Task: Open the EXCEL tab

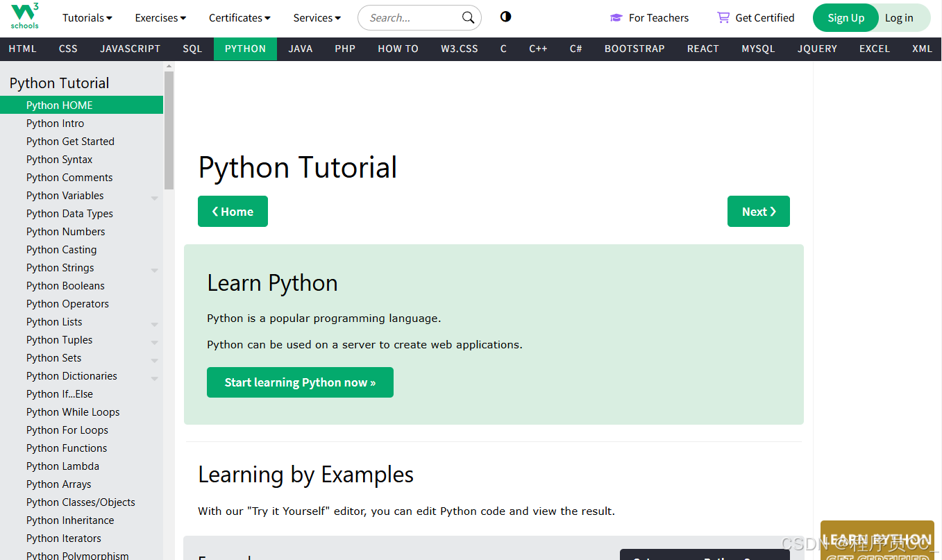Action: coord(875,49)
